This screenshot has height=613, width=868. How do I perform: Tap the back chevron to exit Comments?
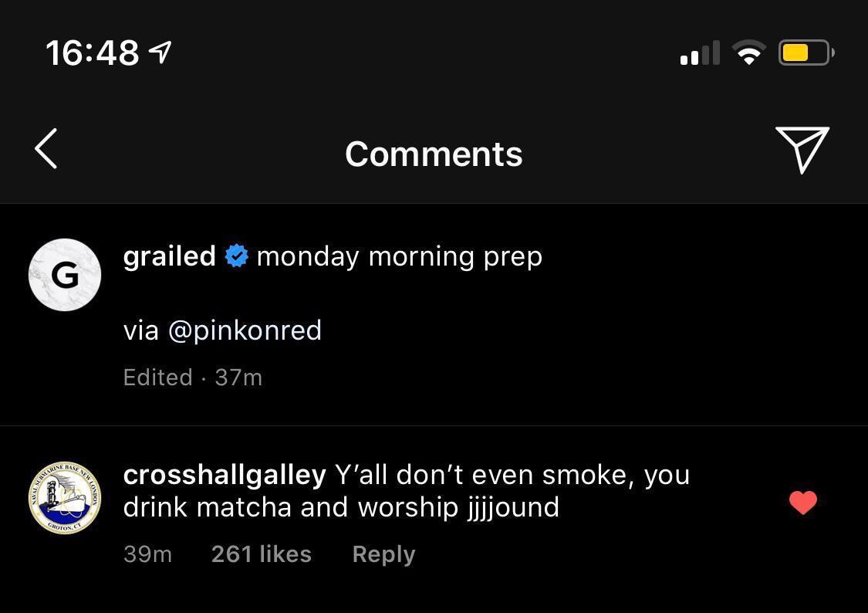[45, 148]
